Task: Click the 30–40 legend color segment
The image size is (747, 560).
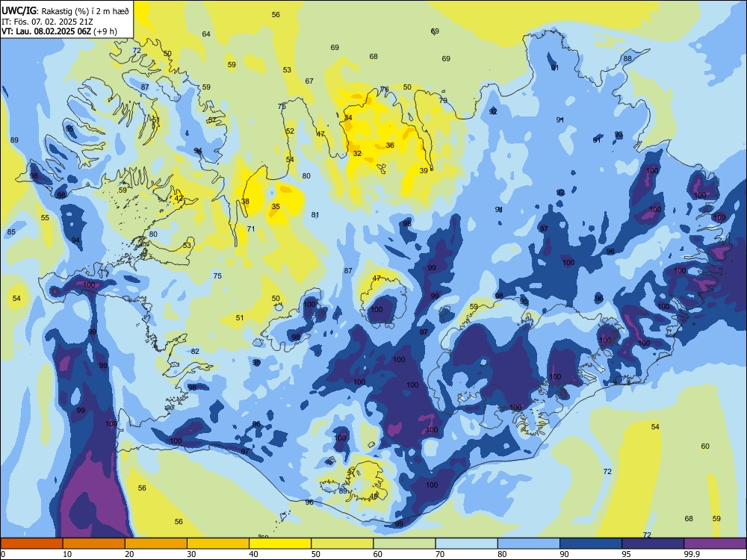Action: [218, 544]
